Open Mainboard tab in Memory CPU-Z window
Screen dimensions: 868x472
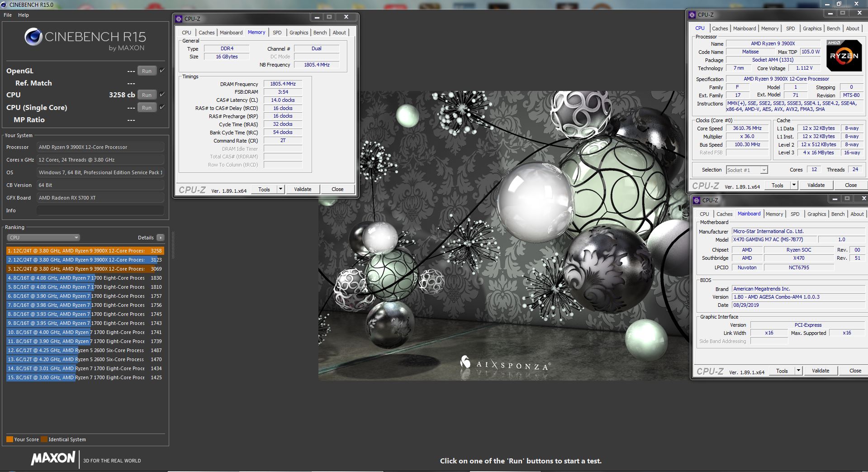231,33
